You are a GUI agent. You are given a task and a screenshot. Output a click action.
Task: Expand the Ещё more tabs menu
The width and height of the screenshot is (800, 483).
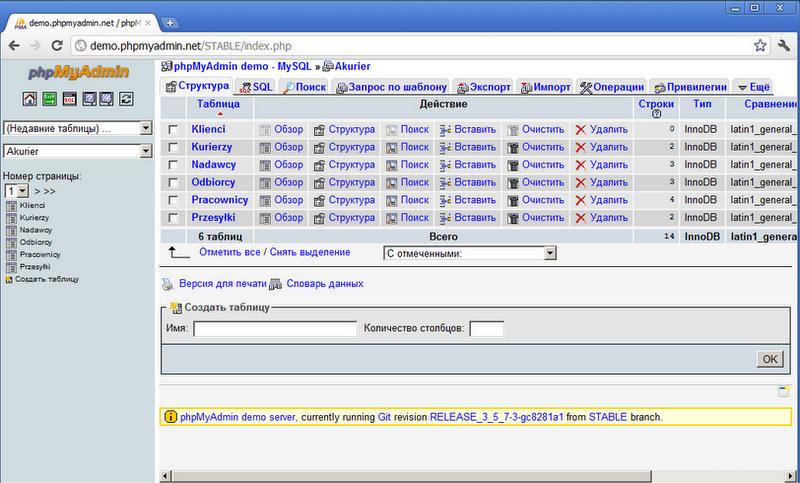pos(753,87)
